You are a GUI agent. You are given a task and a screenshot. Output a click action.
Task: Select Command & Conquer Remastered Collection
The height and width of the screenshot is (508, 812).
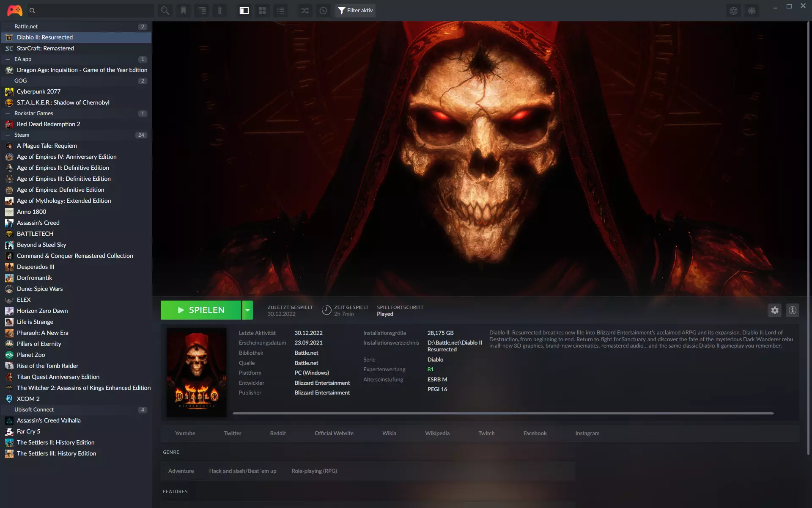point(76,256)
